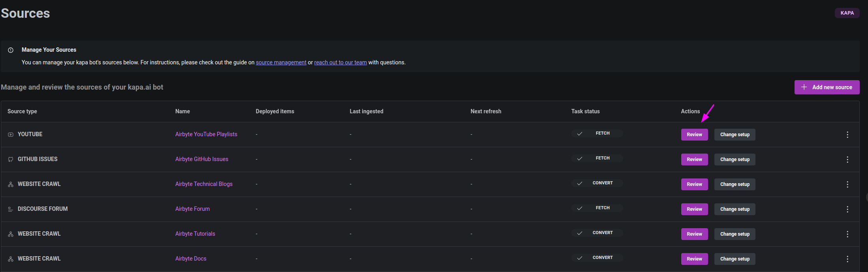This screenshot has height=272, width=868.
Task: Change setup for Airbyte Technical Blogs
Action: (735, 184)
